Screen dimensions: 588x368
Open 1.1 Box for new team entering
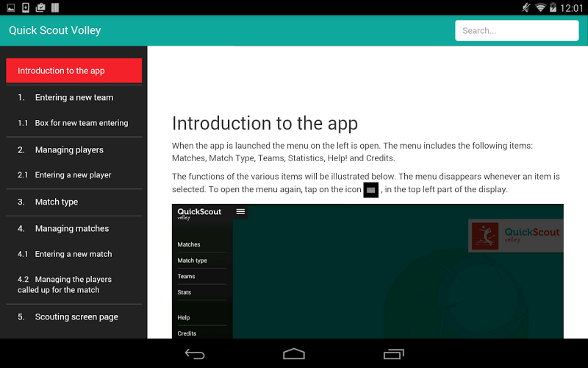74,123
